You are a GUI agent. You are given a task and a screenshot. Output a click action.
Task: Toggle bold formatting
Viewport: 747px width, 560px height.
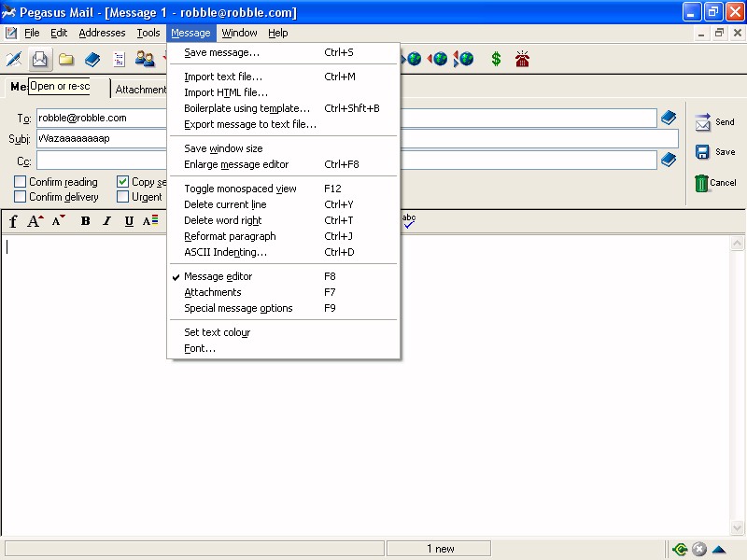[85, 221]
